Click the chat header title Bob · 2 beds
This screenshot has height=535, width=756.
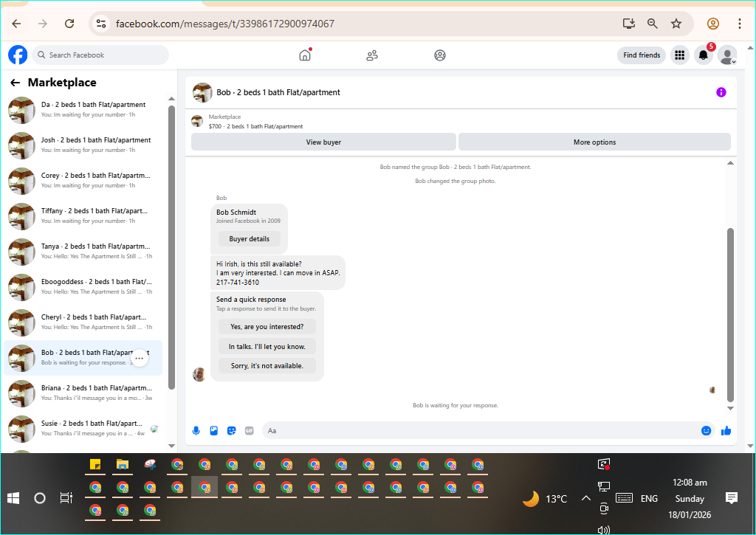[278, 92]
